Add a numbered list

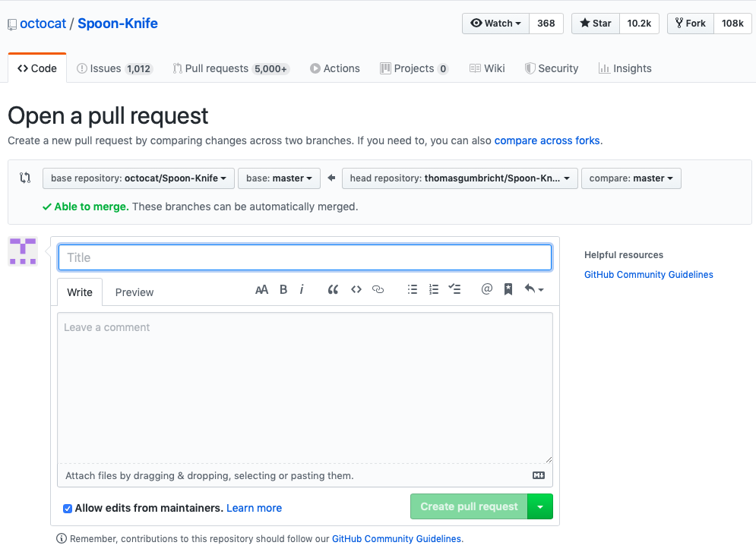click(434, 289)
